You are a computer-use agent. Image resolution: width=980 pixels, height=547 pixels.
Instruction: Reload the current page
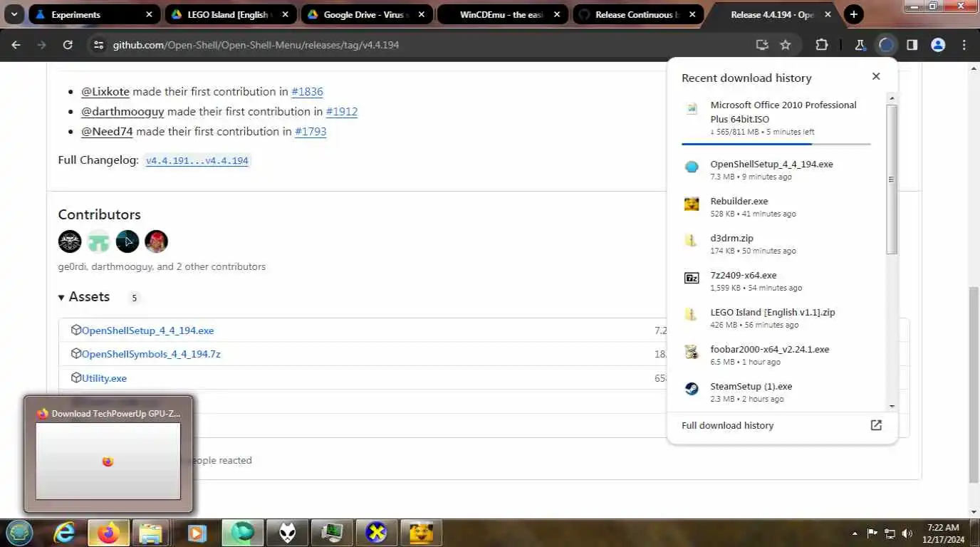(68, 45)
